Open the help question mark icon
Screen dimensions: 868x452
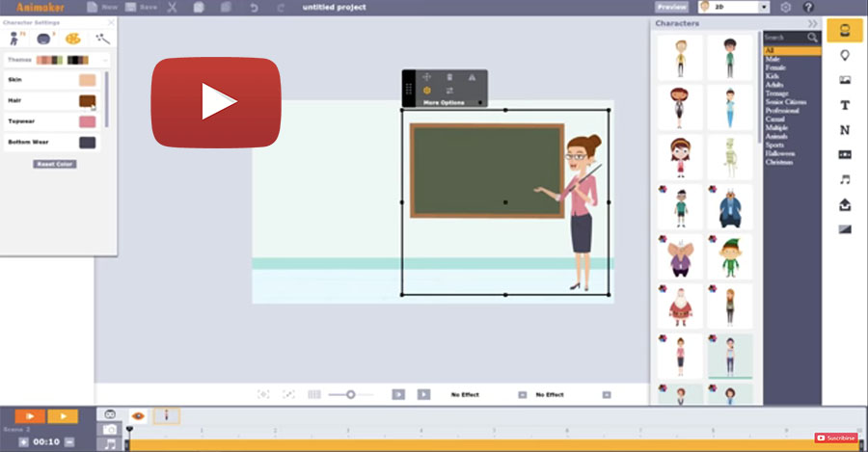(x=808, y=7)
